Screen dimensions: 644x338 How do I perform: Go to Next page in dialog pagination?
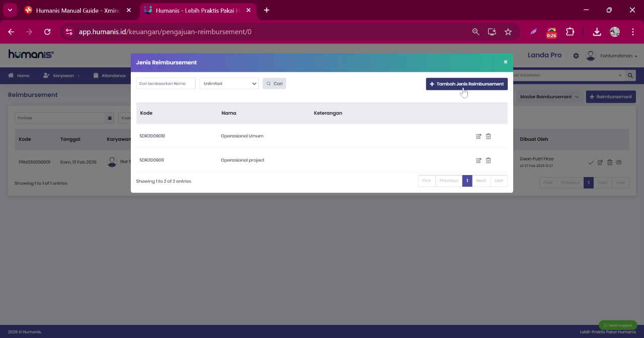[481, 181]
